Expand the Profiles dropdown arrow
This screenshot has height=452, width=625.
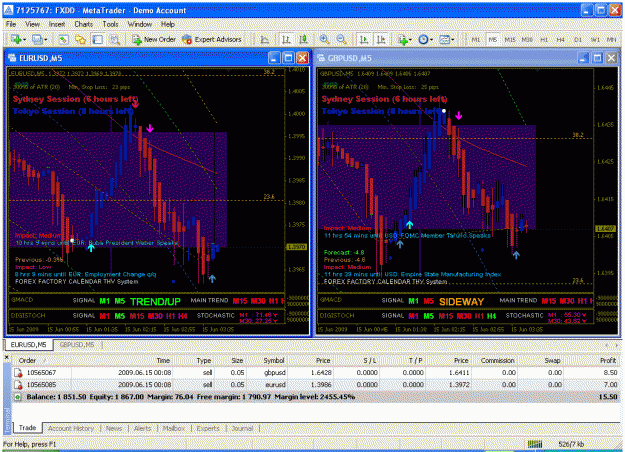click(45, 40)
